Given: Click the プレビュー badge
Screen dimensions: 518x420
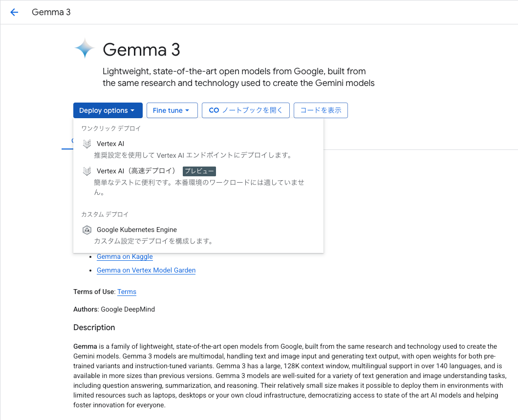Looking at the screenshot, I should (x=199, y=171).
